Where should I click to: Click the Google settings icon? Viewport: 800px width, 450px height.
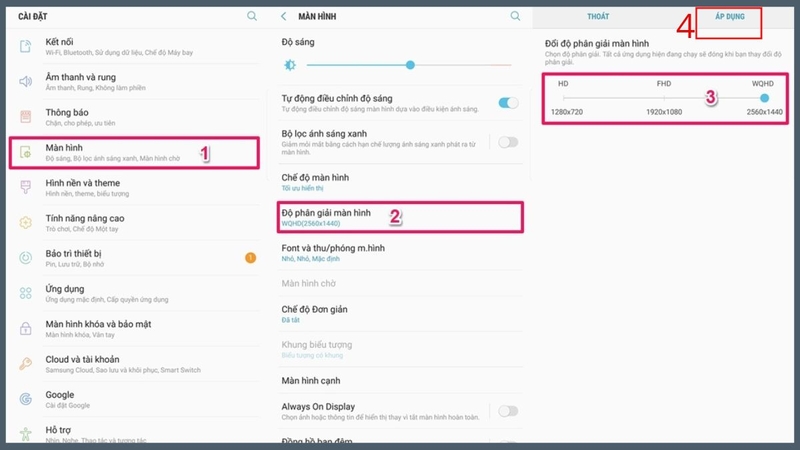coord(26,399)
